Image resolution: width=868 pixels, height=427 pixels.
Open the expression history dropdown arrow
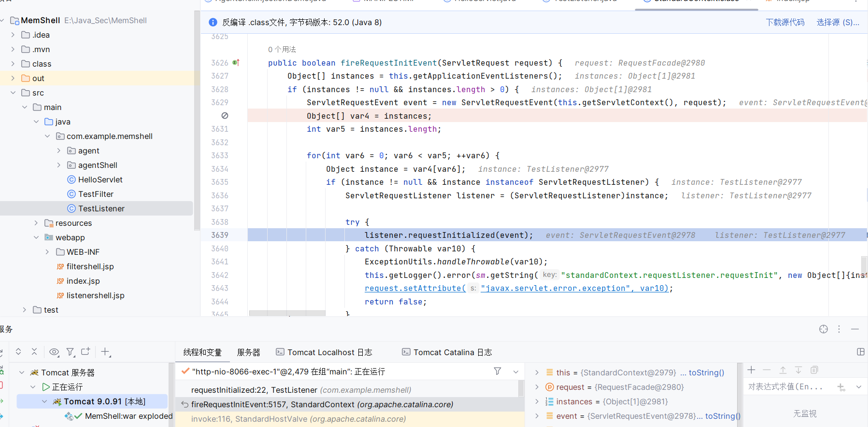point(859,387)
